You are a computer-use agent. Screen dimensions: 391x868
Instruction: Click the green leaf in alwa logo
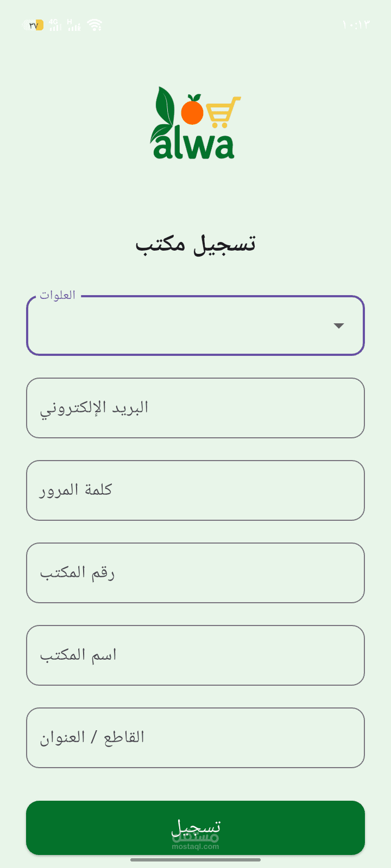click(165, 108)
